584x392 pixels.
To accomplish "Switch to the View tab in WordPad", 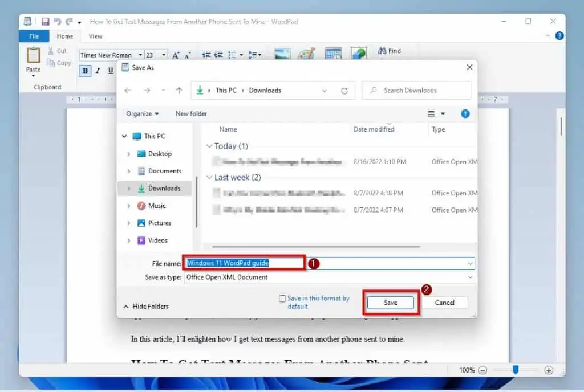I will pos(95,36).
